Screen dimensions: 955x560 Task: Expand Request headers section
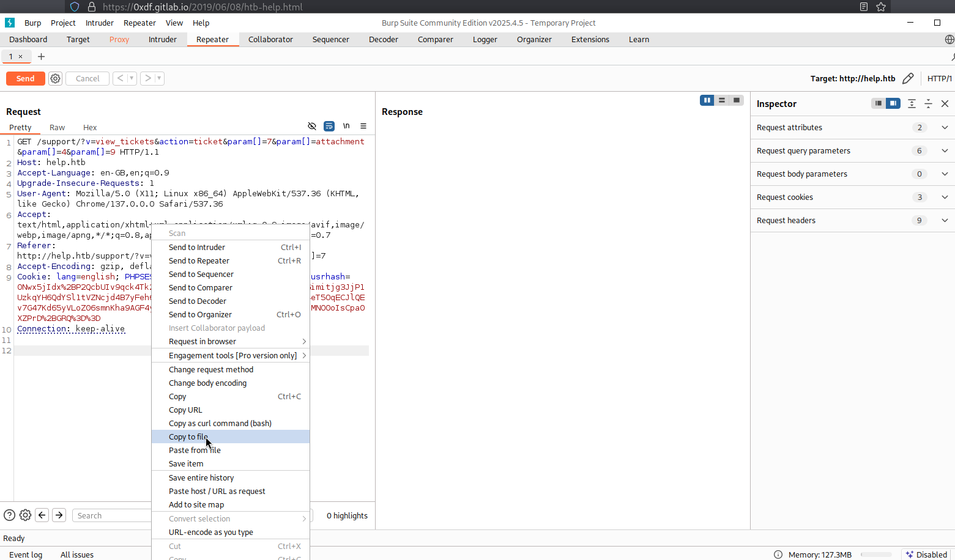(945, 221)
